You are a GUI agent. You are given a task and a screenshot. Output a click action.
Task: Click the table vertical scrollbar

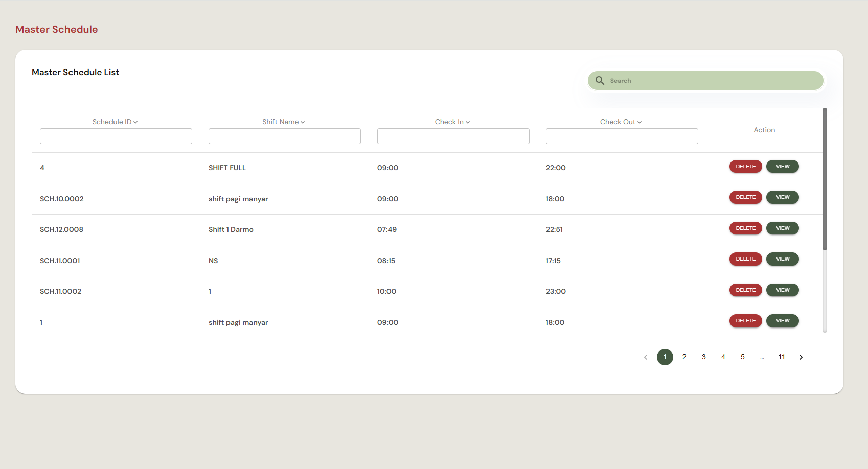(x=825, y=179)
